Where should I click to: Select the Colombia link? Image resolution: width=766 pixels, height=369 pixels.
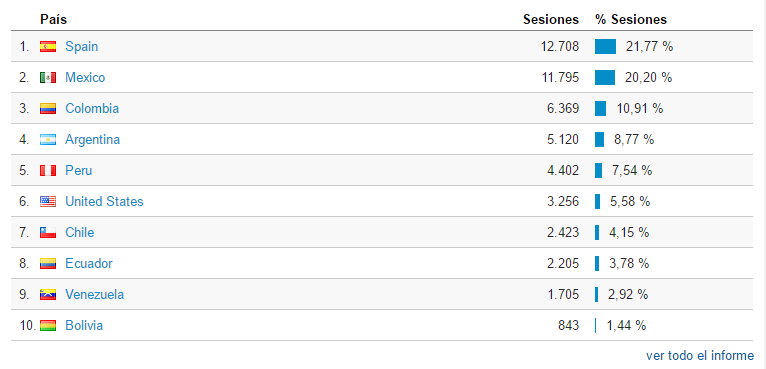click(x=92, y=109)
